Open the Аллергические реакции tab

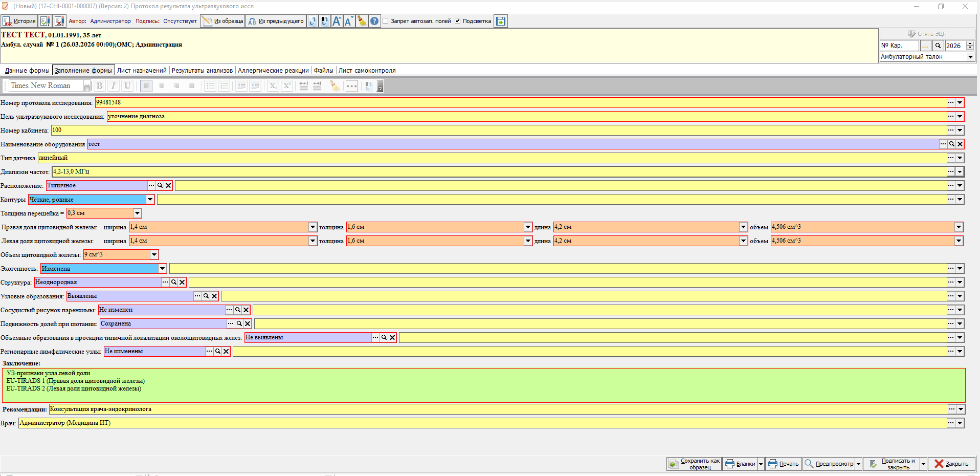[x=273, y=71]
